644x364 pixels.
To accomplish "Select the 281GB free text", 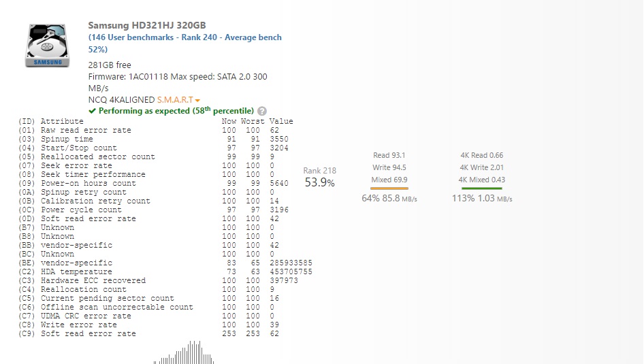I will (110, 65).
